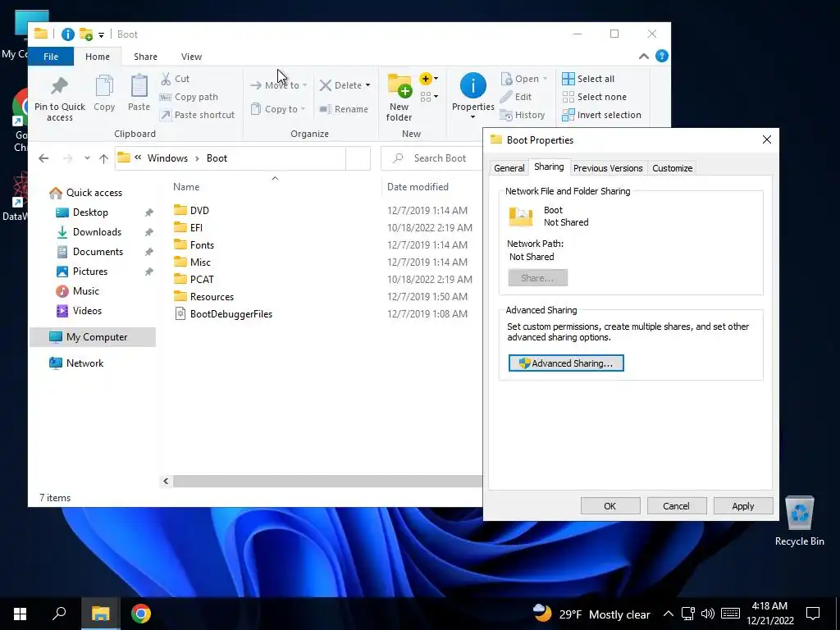Expand the Move to dropdown
Screen dimensions: 840x630
[304, 85]
